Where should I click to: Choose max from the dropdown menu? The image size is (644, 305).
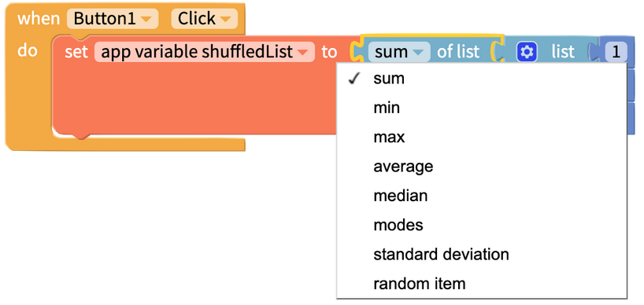coord(482,137)
